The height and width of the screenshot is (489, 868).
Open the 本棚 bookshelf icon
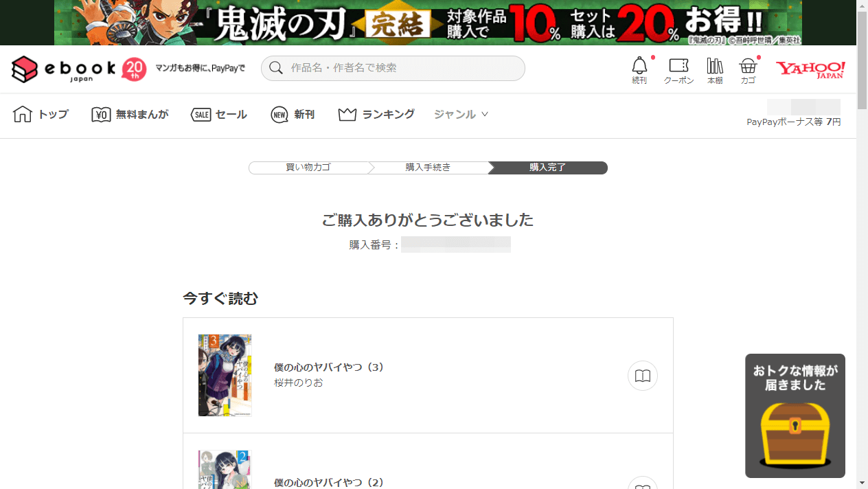point(715,70)
